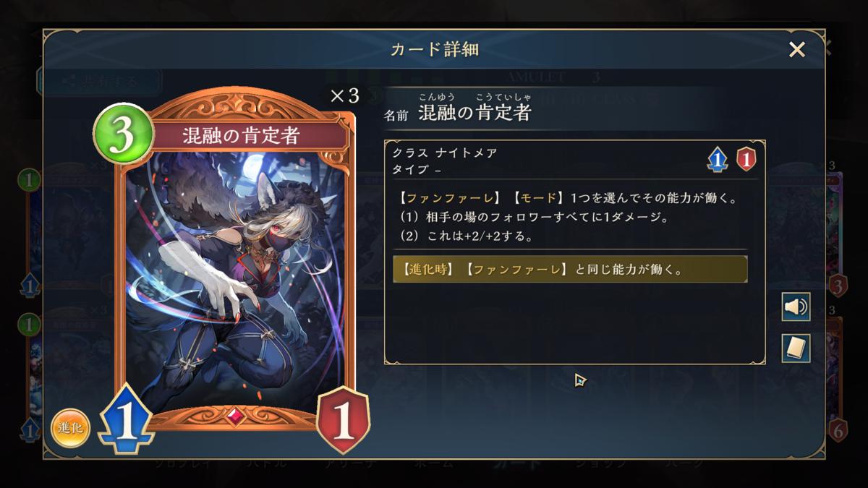Click the speaker voice playback icon
This screenshot has height=488, width=868.
coord(796,307)
